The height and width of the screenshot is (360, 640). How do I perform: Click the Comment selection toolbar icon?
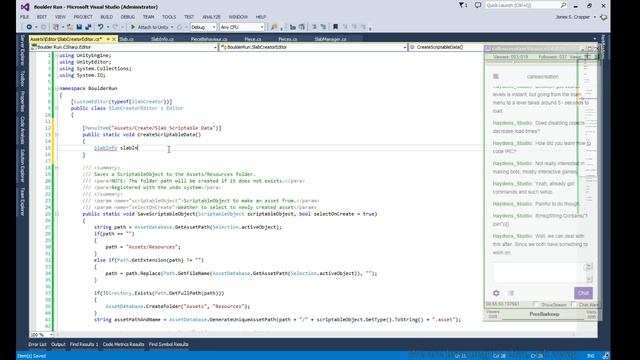point(293,27)
